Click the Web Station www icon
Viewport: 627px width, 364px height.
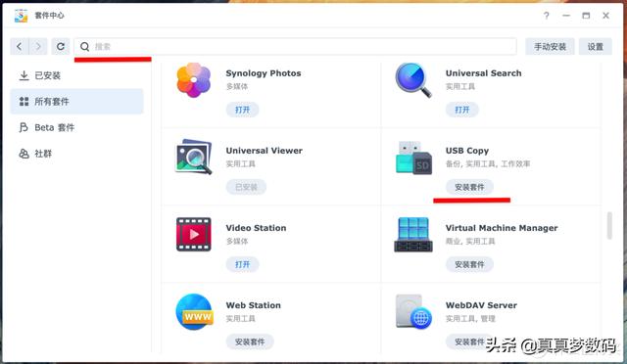point(194,312)
